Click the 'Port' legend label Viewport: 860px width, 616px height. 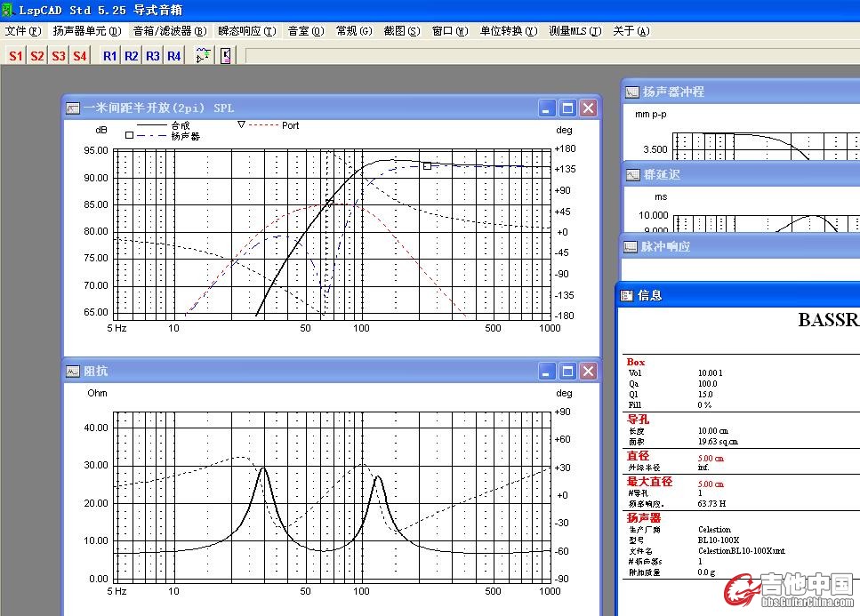[290, 125]
